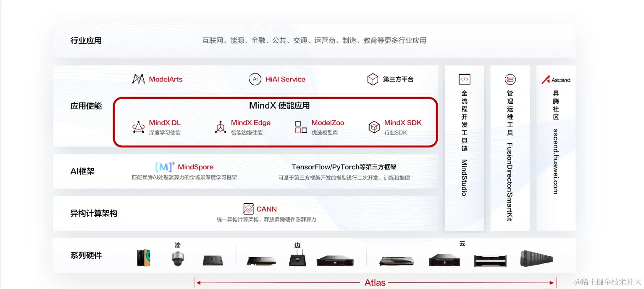
Task: Click the MindSpore description 匹配昇腾AI处理器算力
Action: coord(184,177)
